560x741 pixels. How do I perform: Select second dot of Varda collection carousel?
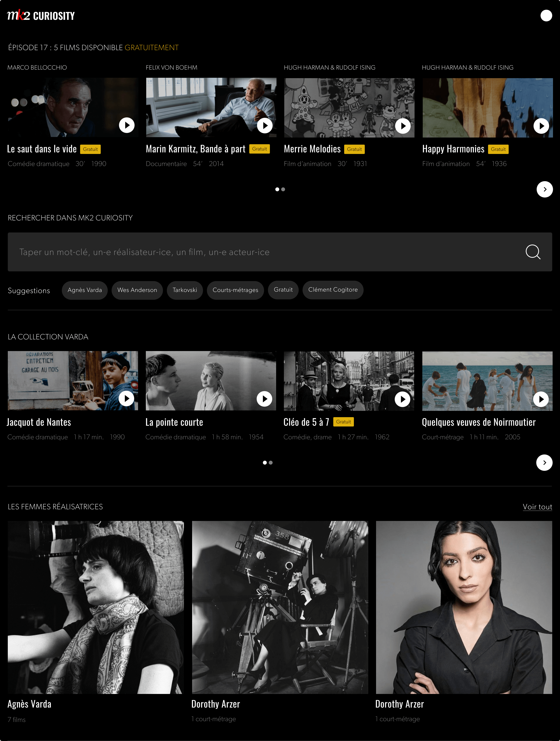271,463
